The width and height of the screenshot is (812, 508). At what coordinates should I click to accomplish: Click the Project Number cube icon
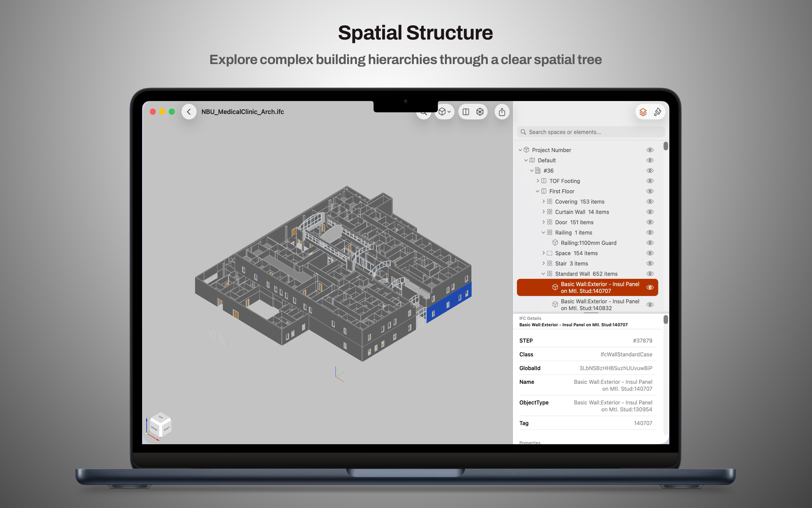(526, 150)
